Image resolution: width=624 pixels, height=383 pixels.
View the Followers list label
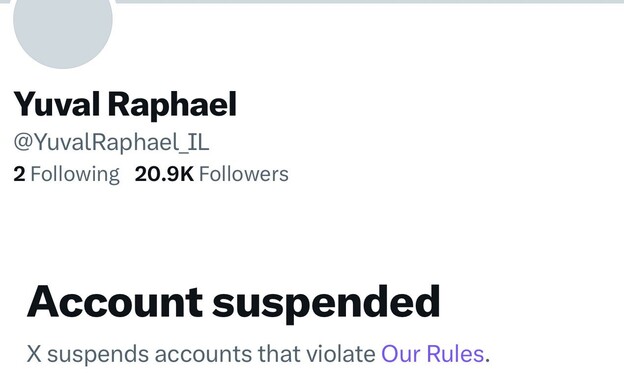tap(244, 174)
